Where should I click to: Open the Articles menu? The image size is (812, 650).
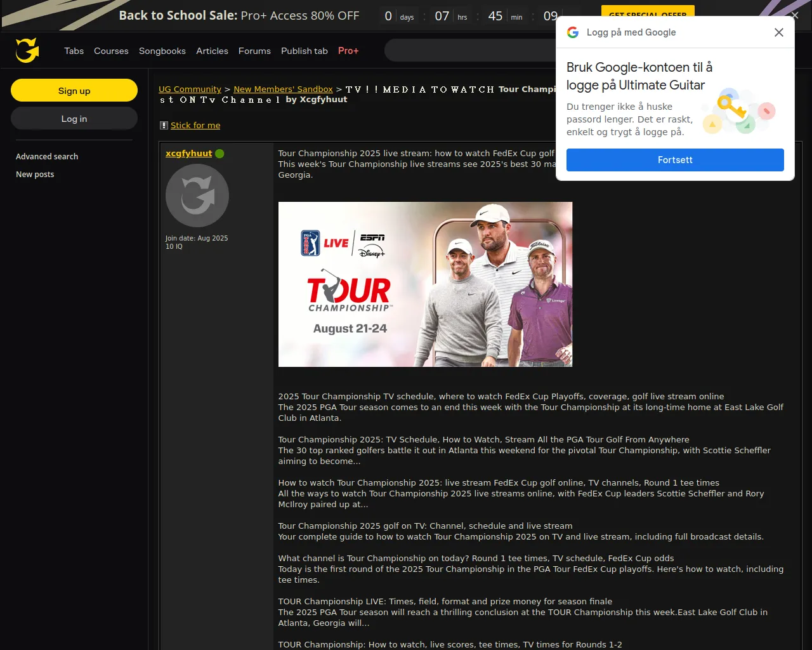(x=212, y=51)
